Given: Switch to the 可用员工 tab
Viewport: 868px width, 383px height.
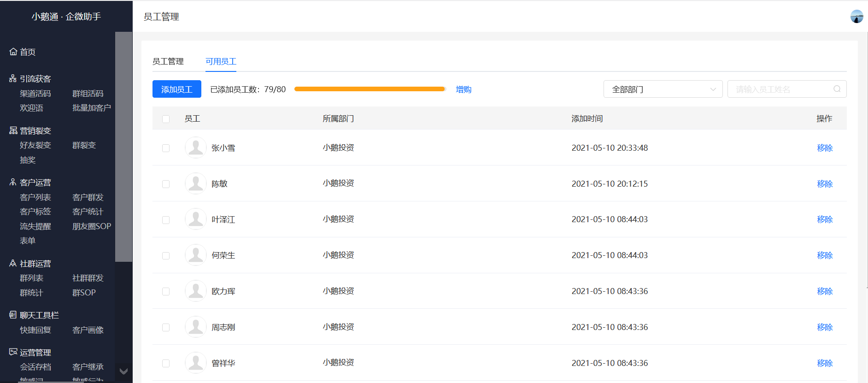Looking at the screenshot, I should click(221, 61).
